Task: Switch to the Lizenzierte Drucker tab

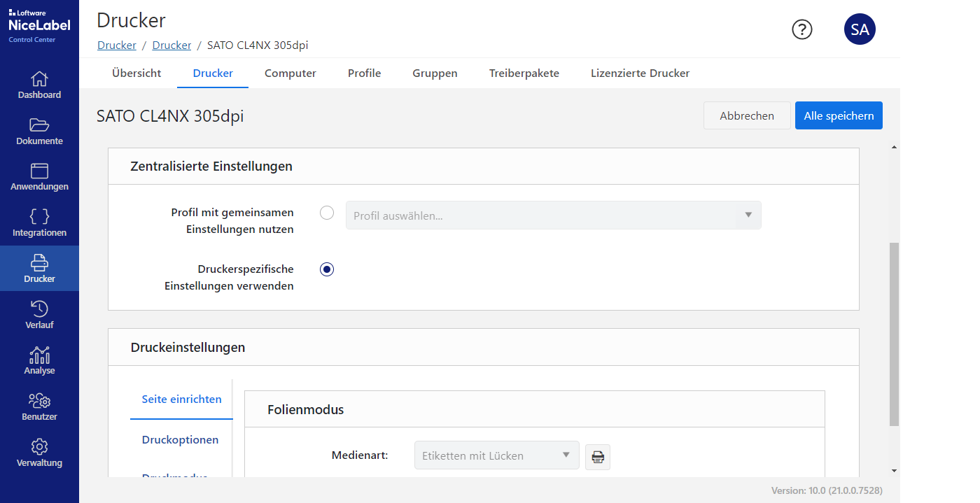Action: 640,73
